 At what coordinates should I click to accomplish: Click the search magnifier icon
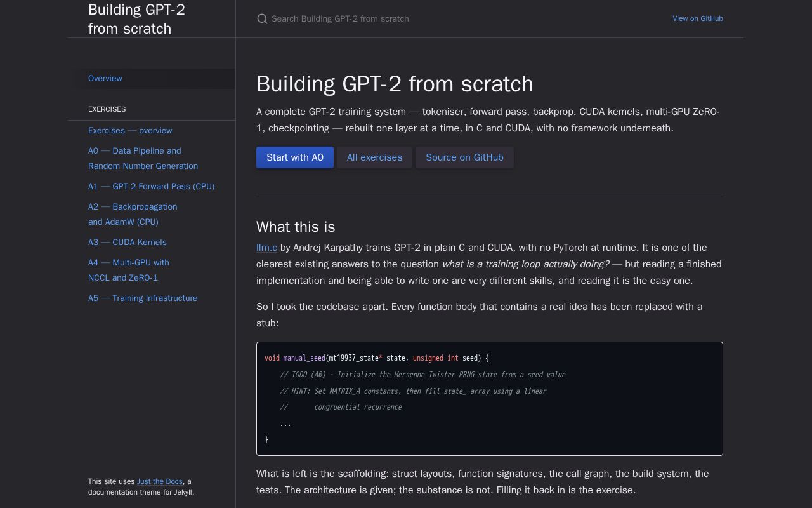click(x=262, y=19)
